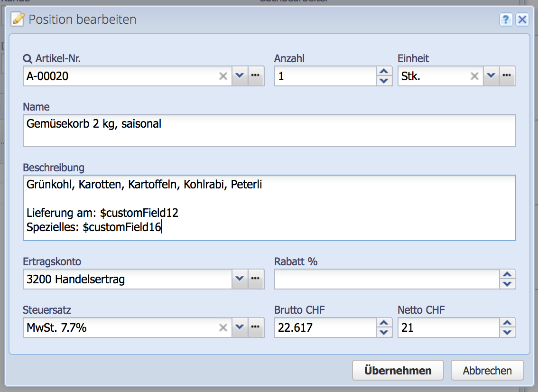Screen dimensions: 538x392
Task: Open the Ertragskonto dropdown
Action: (240, 279)
